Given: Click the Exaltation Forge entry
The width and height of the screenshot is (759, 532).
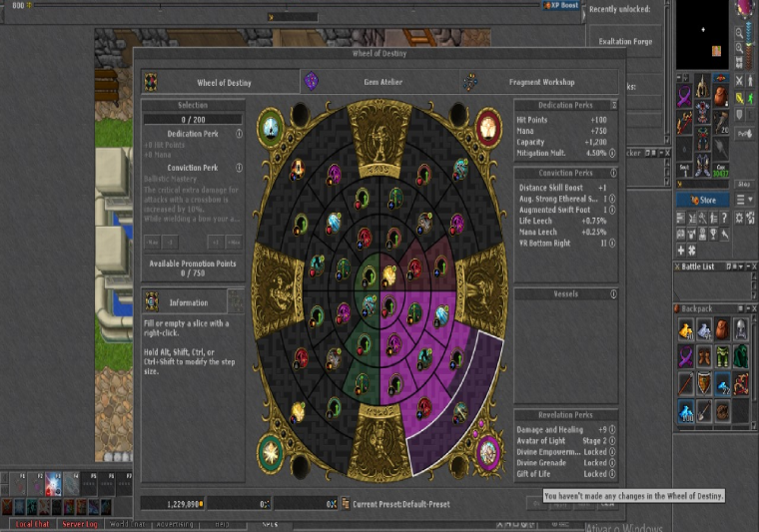Looking at the screenshot, I should (x=625, y=42).
